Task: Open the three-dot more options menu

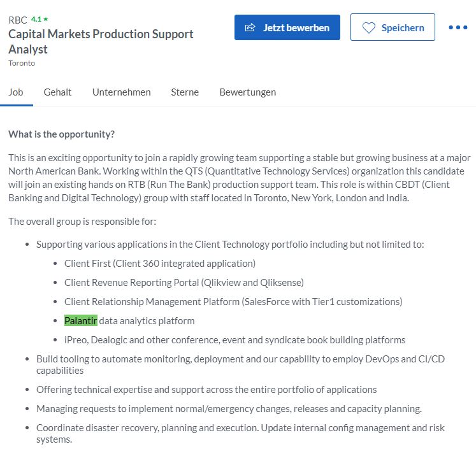Action: pos(458,27)
